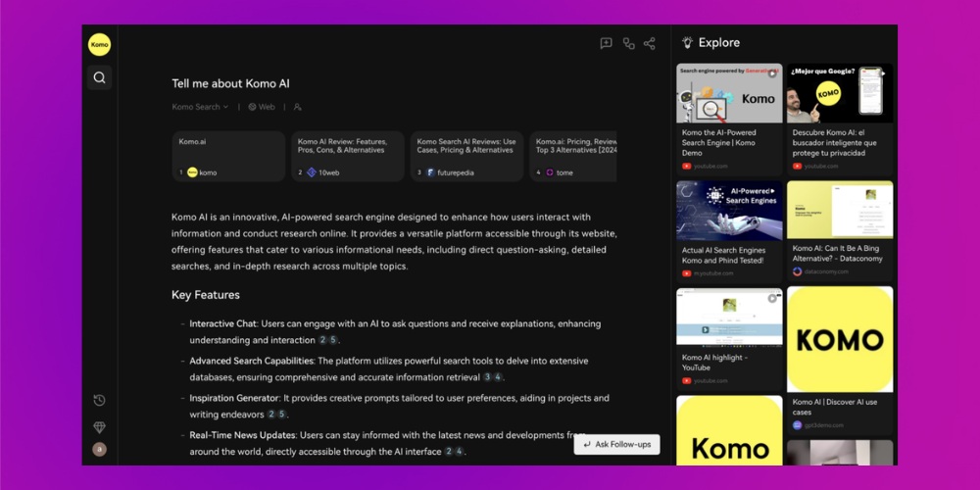980x490 pixels.
Task: Open the user avatar 'a' in the sidebar
Action: (x=99, y=450)
